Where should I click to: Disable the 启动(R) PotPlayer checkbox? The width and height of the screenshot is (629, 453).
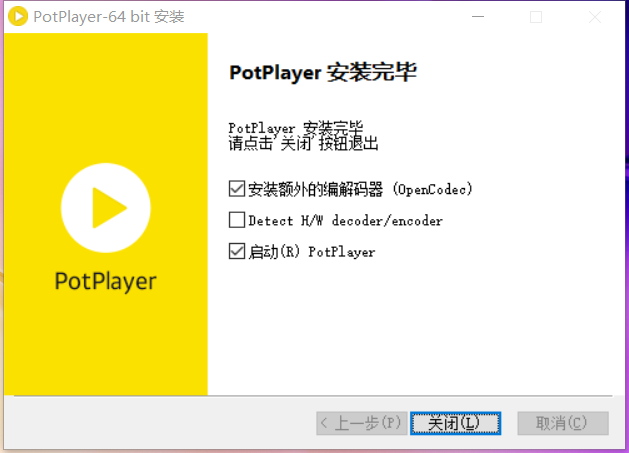click(237, 252)
